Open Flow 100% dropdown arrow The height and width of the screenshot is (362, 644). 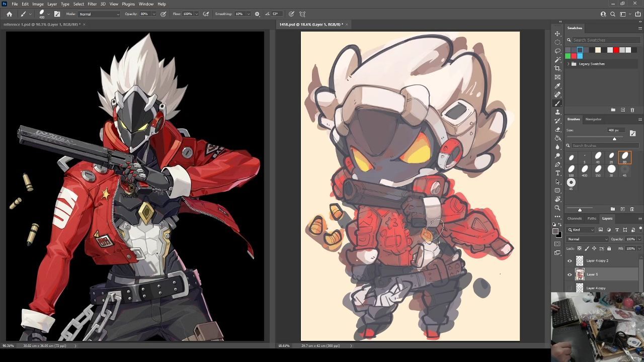(x=196, y=14)
